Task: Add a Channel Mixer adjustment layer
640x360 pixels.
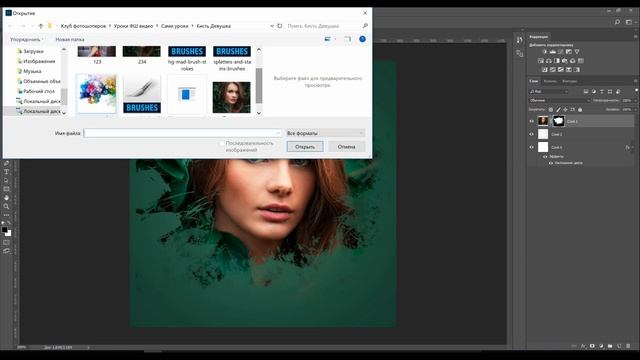Action: tap(573, 61)
